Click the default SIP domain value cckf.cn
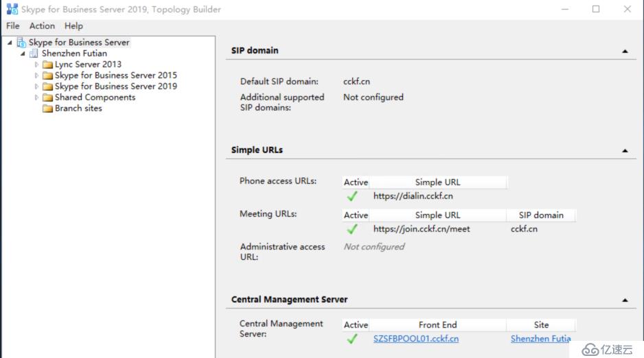Image resolution: width=644 pixels, height=358 pixels. pos(356,82)
